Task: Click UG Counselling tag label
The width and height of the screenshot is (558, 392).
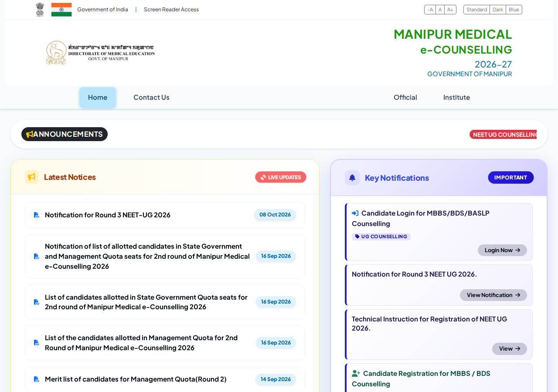Action: (381, 237)
